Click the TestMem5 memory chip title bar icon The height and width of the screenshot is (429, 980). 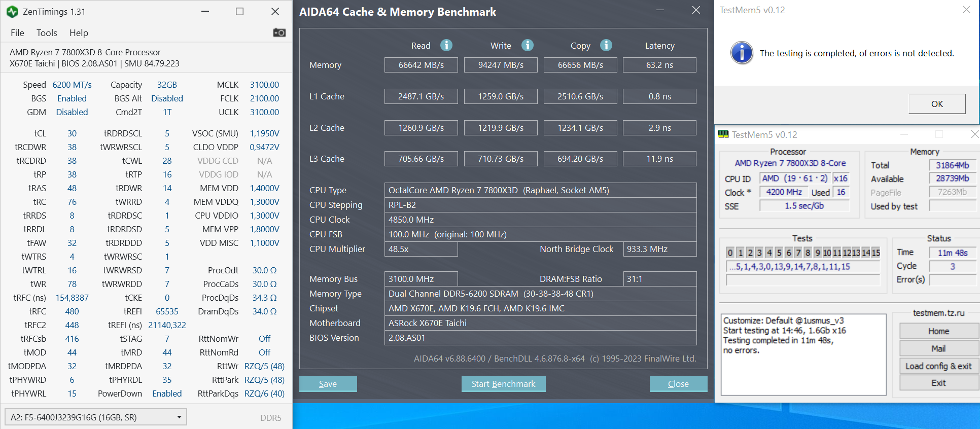(x=723, y=134)
